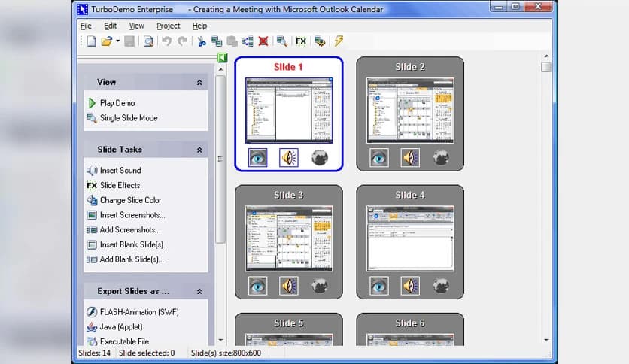
Task: Click the New document toolbar icon
Action: (91, 41)
